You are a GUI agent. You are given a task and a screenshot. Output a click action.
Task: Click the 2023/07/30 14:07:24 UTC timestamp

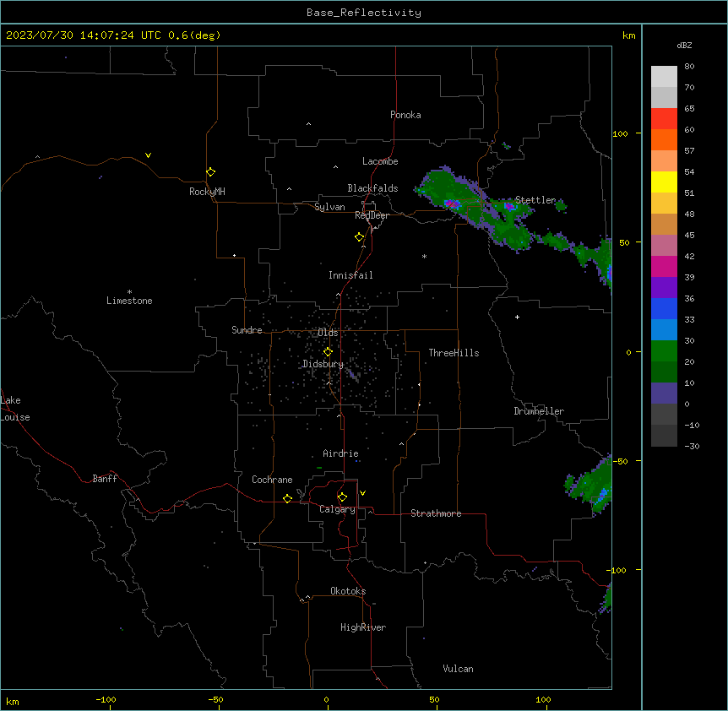tap(84, 35)
